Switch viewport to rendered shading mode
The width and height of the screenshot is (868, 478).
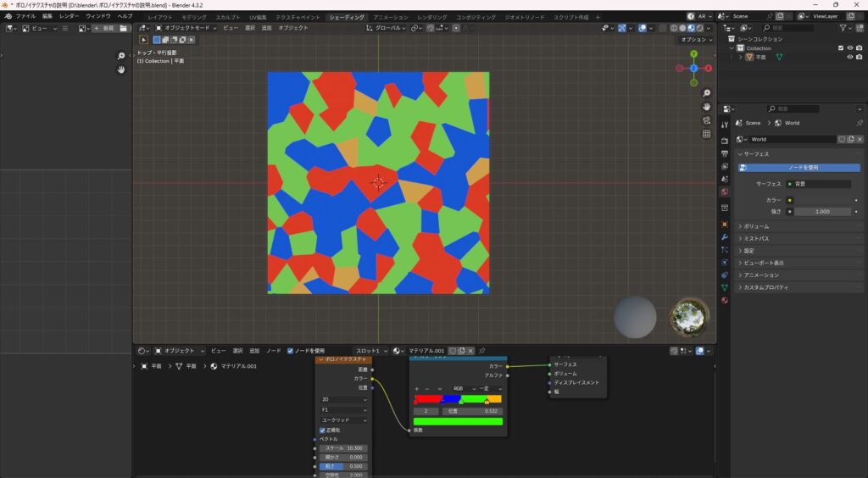[x=699, y=28]
